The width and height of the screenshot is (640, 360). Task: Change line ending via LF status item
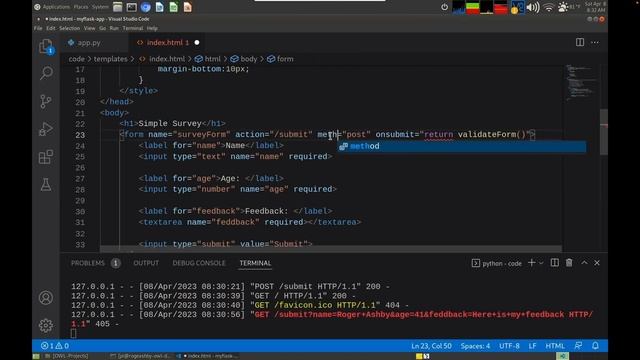(532, 346)
